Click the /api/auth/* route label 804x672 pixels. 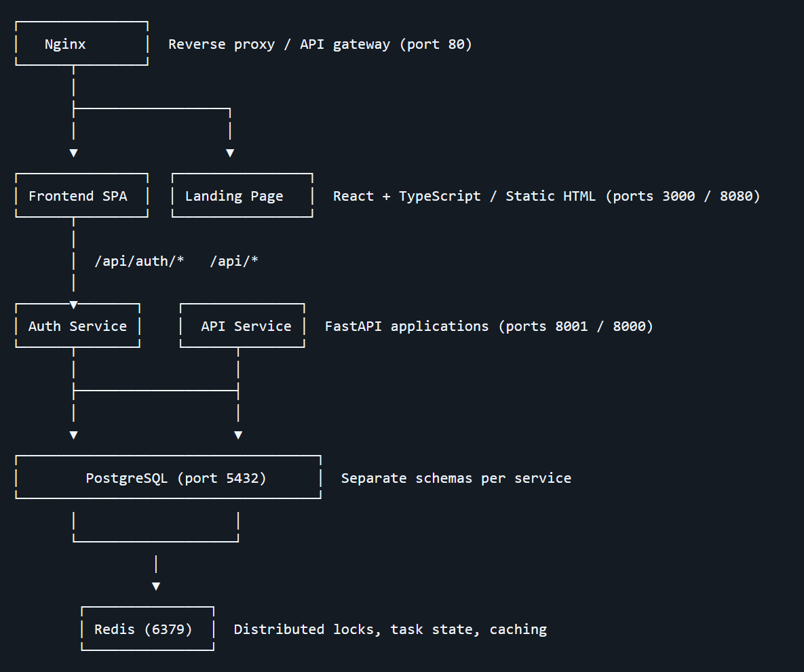pos(139,261)
